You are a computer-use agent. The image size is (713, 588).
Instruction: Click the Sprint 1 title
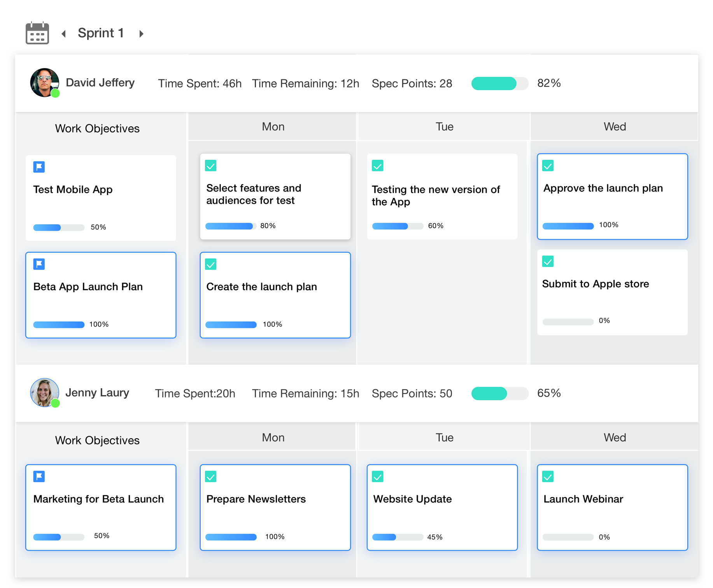pyautogui.click(x=101, y=33)
